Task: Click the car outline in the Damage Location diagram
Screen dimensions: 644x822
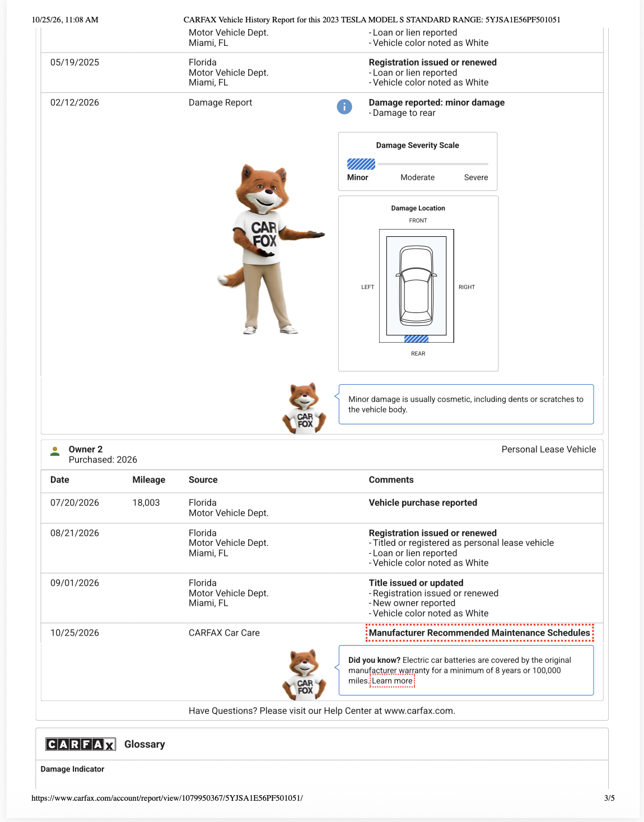Action: (416, 286)
